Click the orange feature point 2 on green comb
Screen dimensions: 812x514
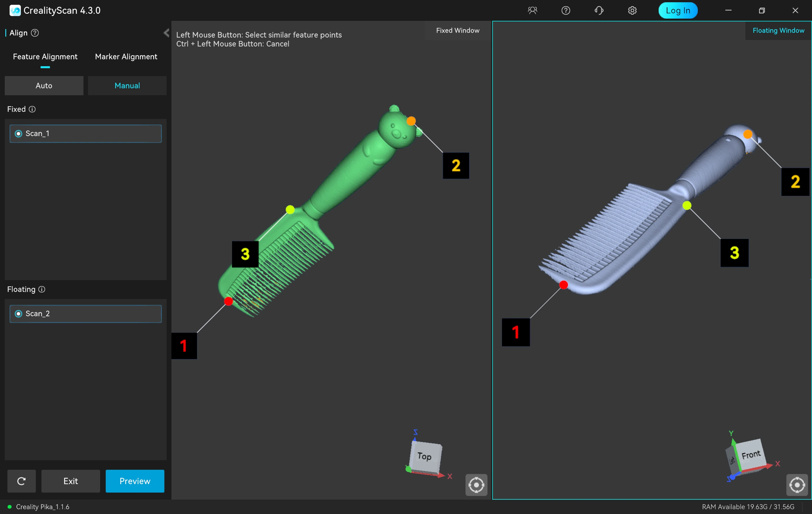(411, 121)
